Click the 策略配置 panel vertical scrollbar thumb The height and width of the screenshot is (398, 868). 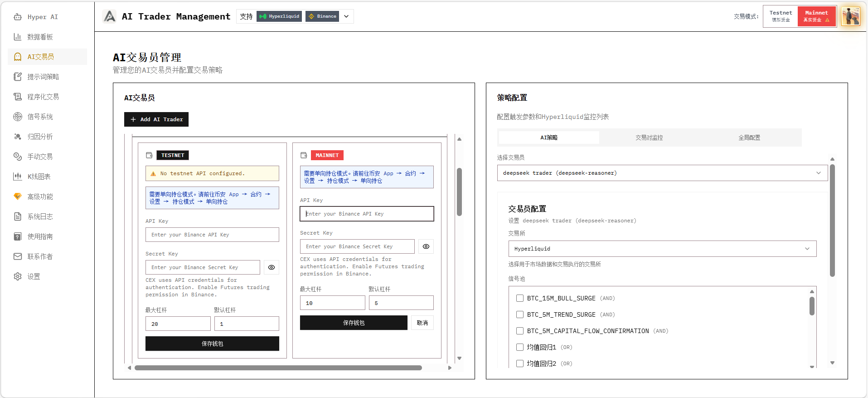pyautogui.click(x=832, y=221)
